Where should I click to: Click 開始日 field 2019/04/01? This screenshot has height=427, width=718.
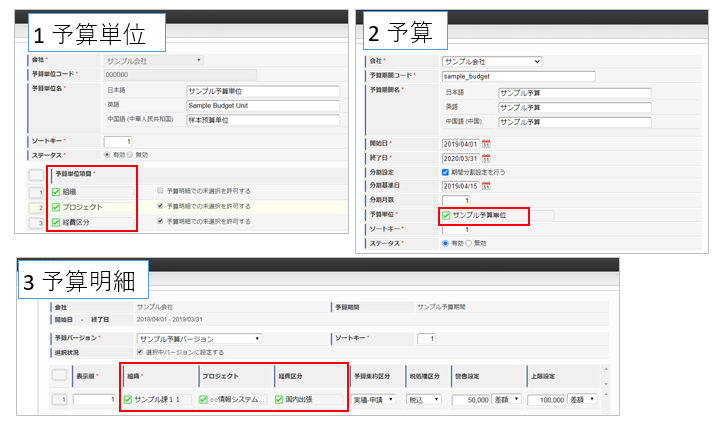[461, 144]
